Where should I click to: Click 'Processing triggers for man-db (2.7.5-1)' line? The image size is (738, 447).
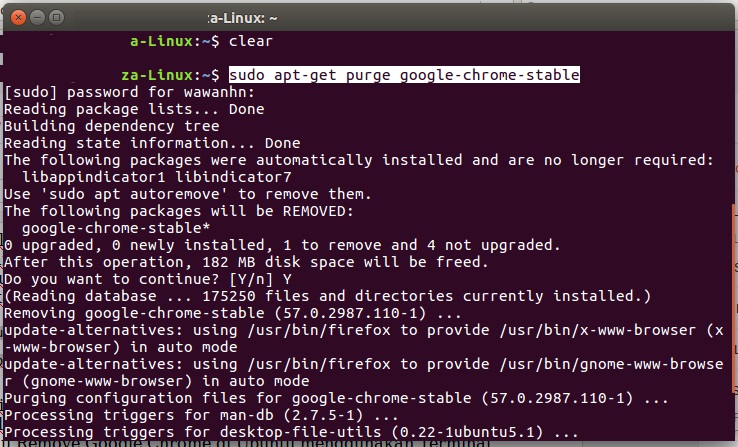(x=201, y=415)
